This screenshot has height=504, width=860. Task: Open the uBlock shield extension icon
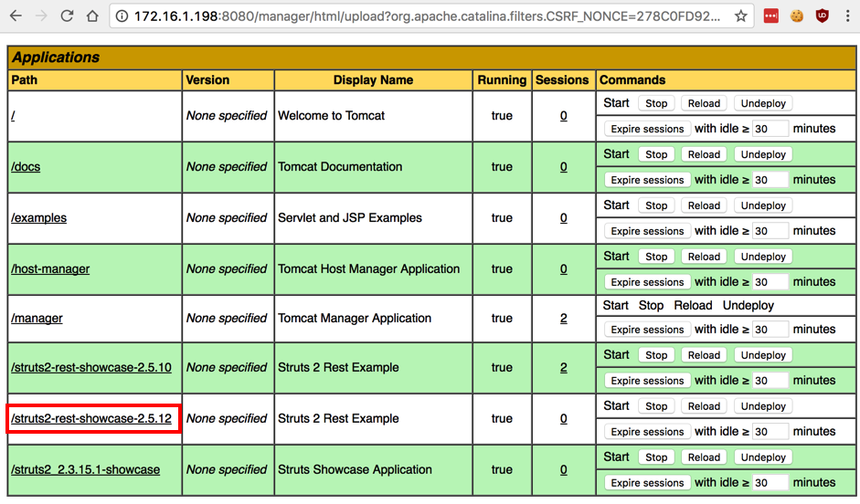[x=823, y=16]
